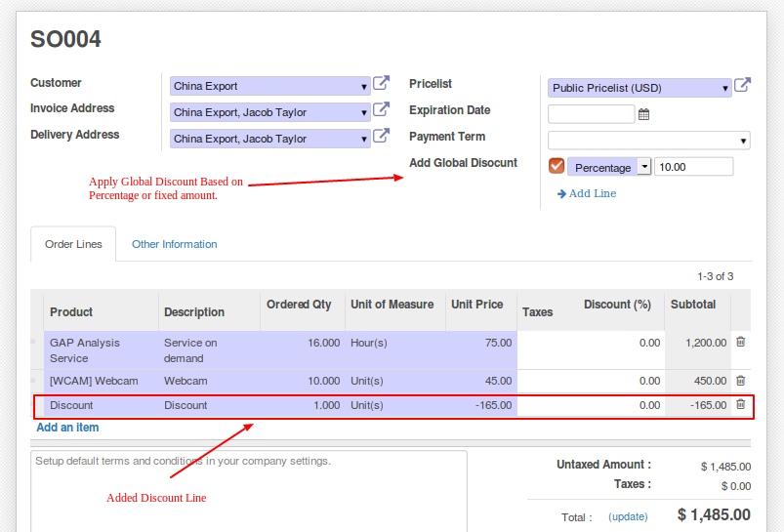Click Add an item link
This screenshot has height=532, width=784.
click(x=67, y=428)
